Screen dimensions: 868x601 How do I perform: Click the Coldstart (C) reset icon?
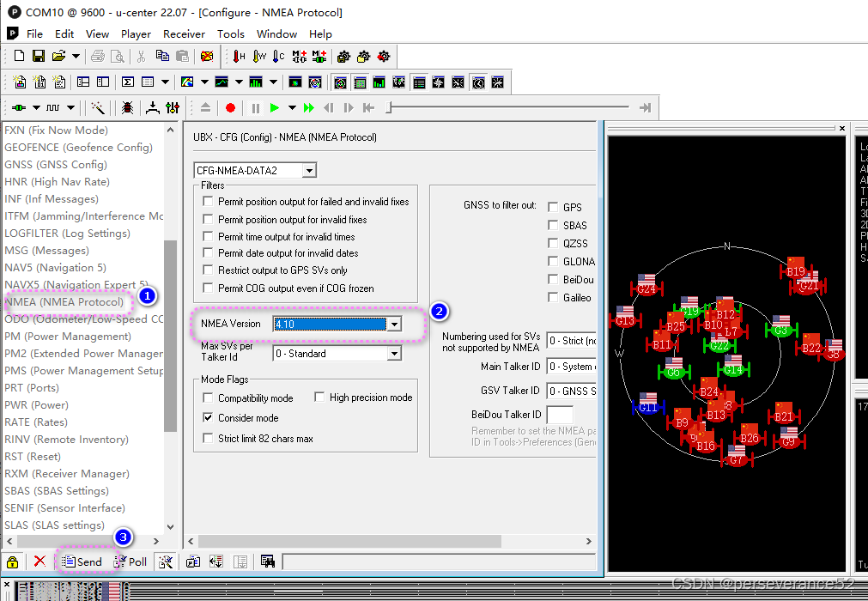click(279, 56)
